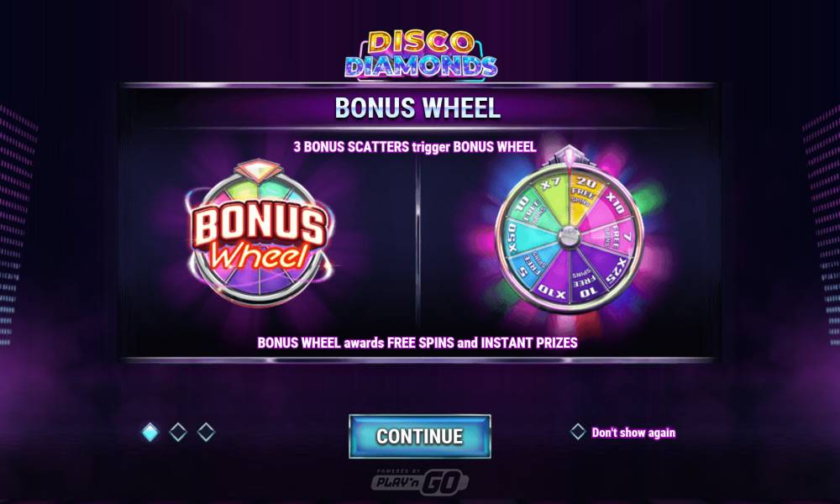Click the 5 Free Spins blue wedge
Image resolution: width=840 pixels, height=504 pixels.
[529, 265]
